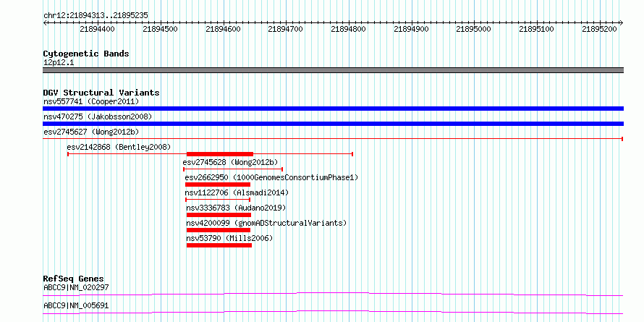Click the nsv470275 (Jakobsson2008) label
Viewport: 644px width, 322px height.
point(98,116)
